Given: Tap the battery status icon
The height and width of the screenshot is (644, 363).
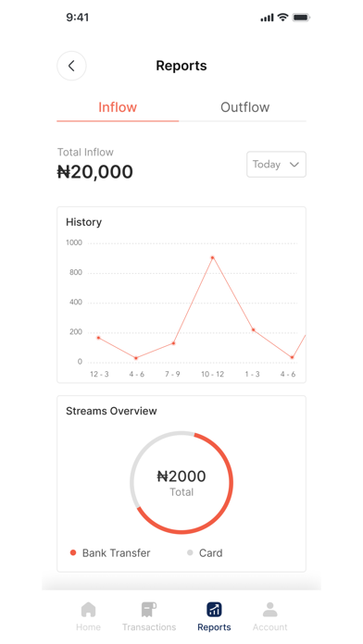Looking at the screenshot, I should (301, 18).
